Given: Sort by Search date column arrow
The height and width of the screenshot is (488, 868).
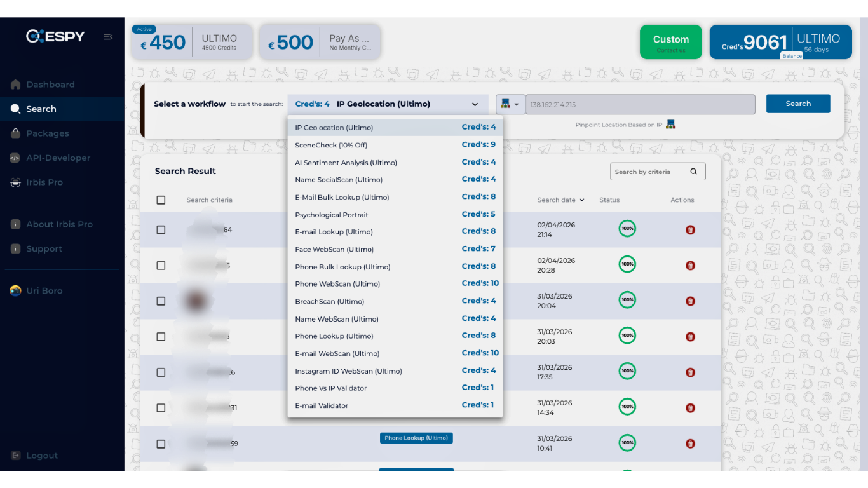Looking at the screenshot, I should [581, 200].
